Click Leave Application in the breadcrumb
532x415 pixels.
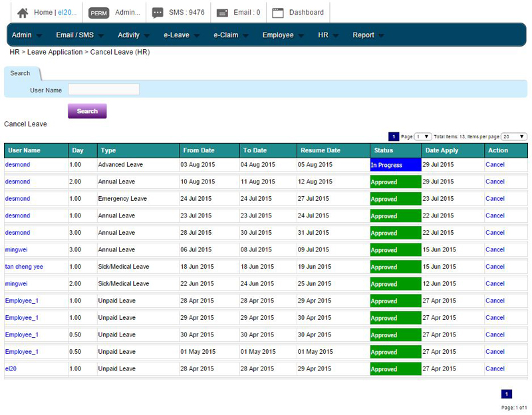[55, 52]
